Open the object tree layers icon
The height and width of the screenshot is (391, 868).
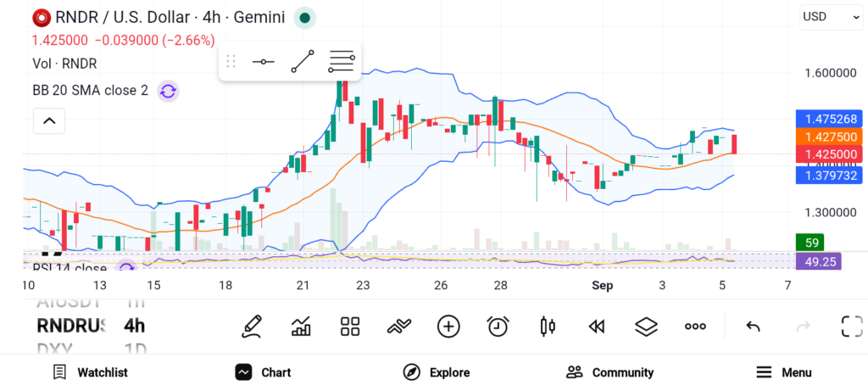646,327
